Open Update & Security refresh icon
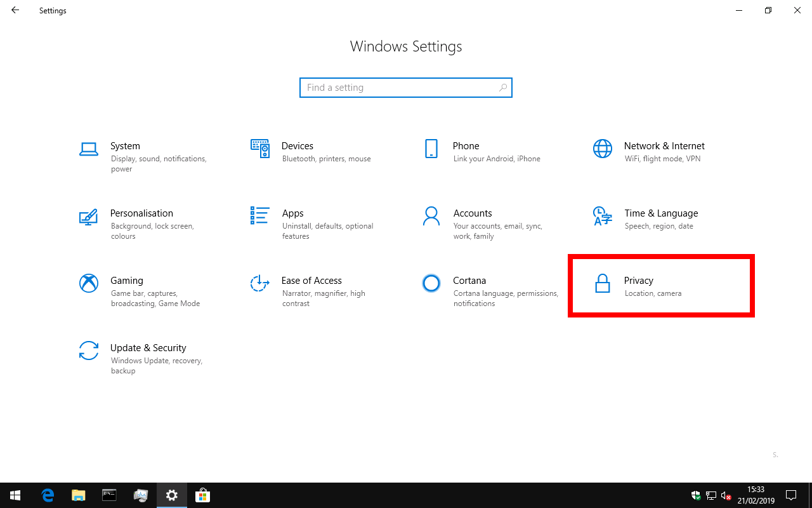The height and width of the screenshot is (508, 812). [88, 351]
